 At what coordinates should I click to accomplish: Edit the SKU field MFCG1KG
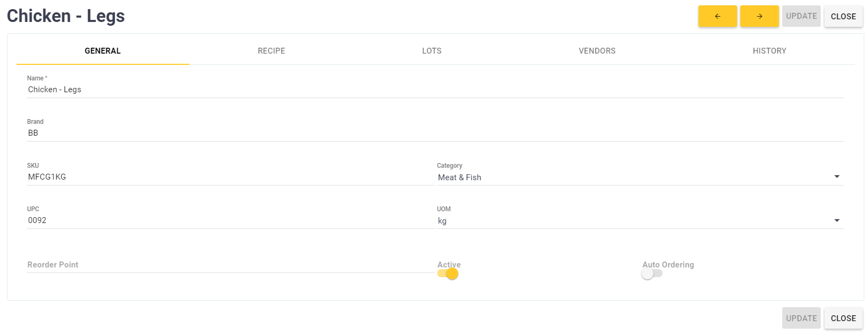coord(230,177)
